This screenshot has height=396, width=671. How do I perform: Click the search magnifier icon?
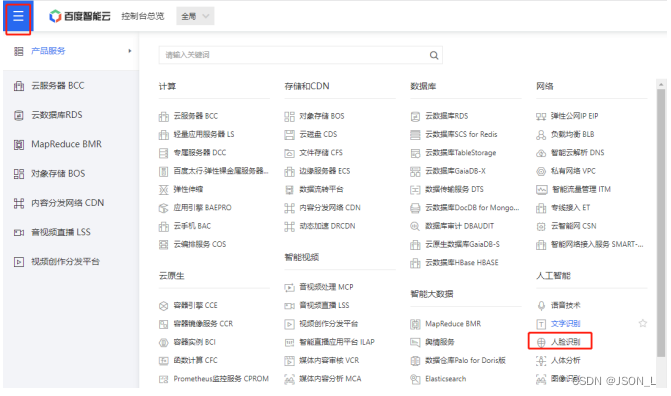pos(434,55)
